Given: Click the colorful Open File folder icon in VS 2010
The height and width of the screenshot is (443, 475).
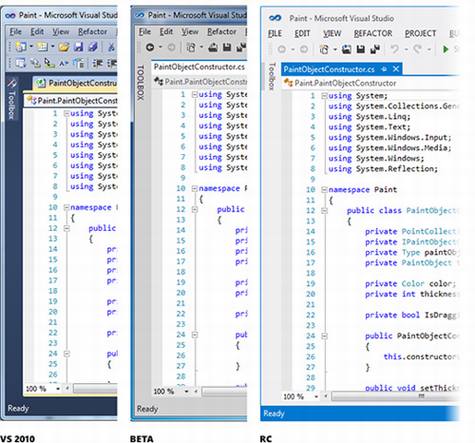Looking at the screenshot, I should pyautogui.click(x=63, y=47).
